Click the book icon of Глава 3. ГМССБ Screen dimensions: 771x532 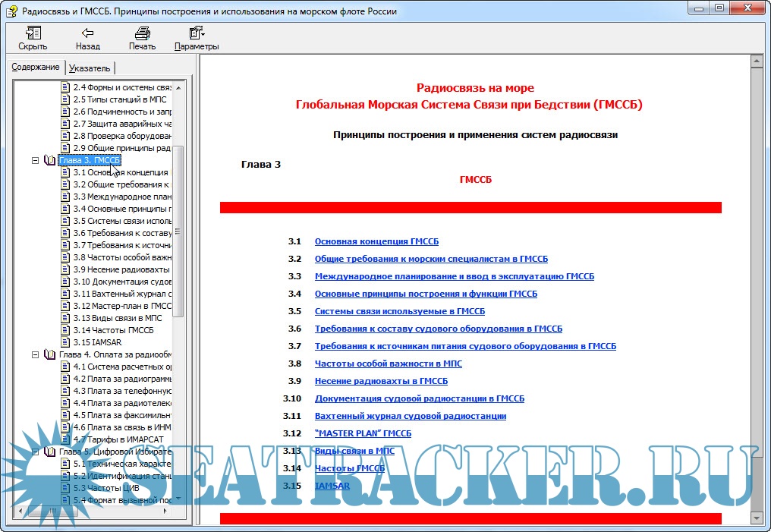click(50, 160)
